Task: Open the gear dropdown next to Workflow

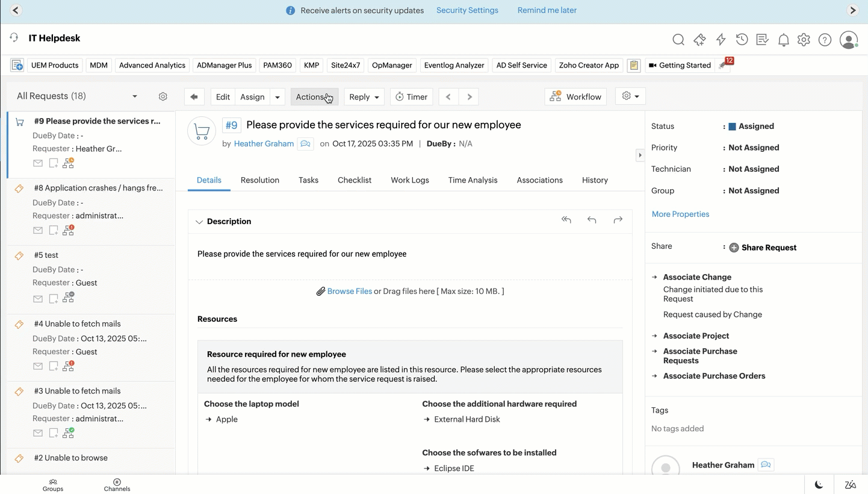Action: pyautogui.click(x=630, y=96)
